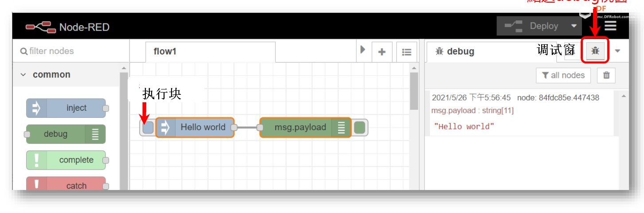The width and height of the screenshot is (644, 213).
Task: Click the bug icon debug sidebar button
Action: (x=595, y=51)
